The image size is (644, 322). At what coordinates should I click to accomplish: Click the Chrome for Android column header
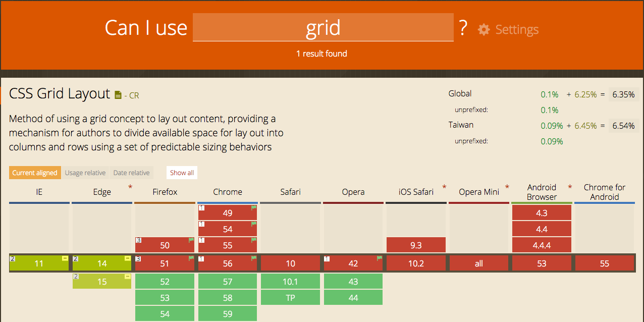click(605, 192)
